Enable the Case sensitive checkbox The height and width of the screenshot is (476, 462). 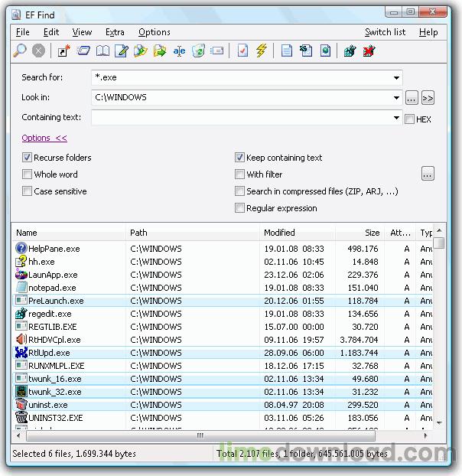click(x=28, y=191)
